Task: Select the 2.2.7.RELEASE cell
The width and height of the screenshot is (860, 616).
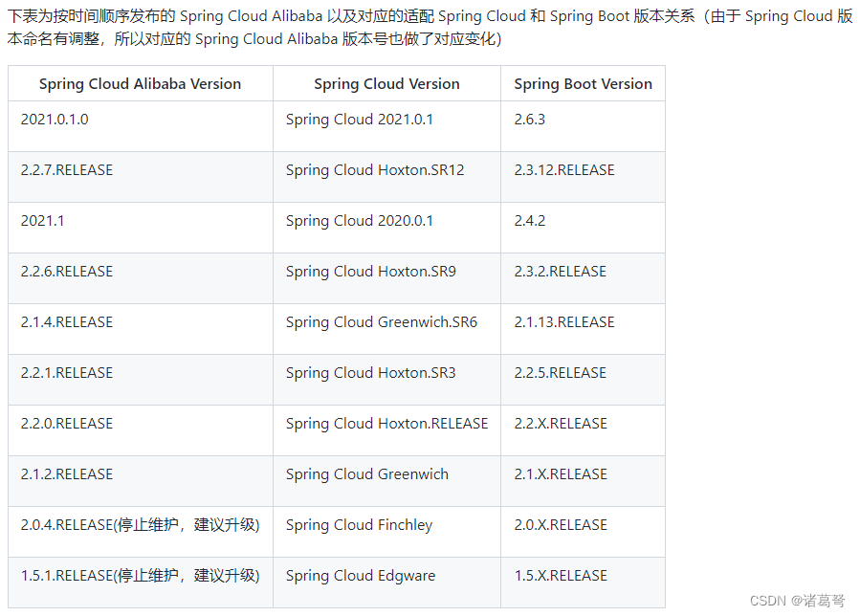Action: (140, 177)
